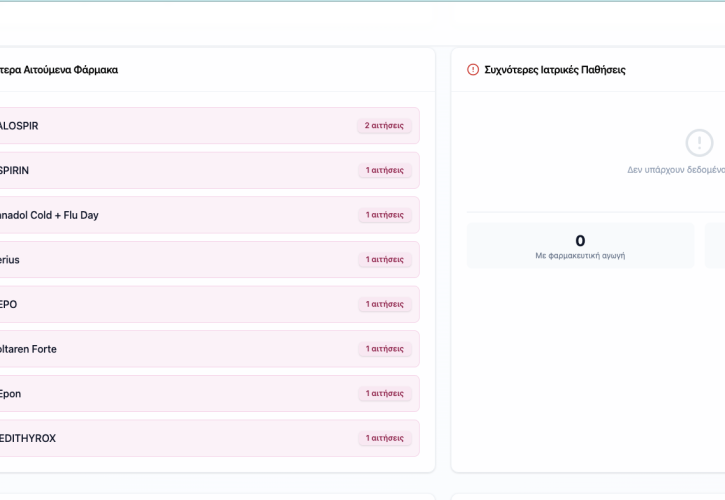Select the SALOSPIR medication name
725x500 pixels.
pos(19,126)
